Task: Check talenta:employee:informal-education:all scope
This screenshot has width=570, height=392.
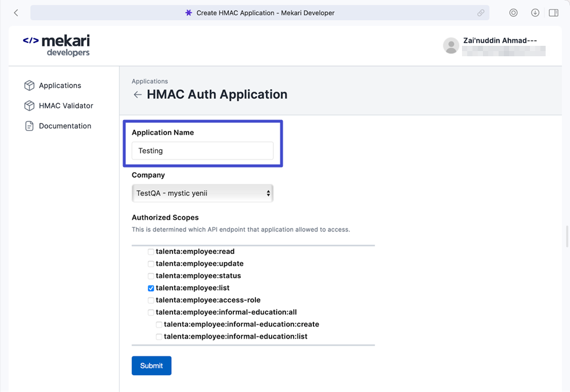Action: click(x=151, y=313)
